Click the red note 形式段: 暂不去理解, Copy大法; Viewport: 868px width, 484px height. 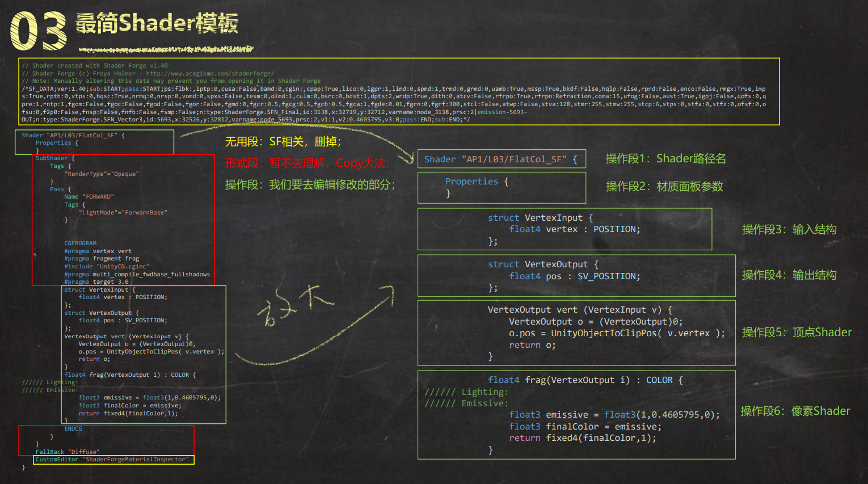[307, 163]
